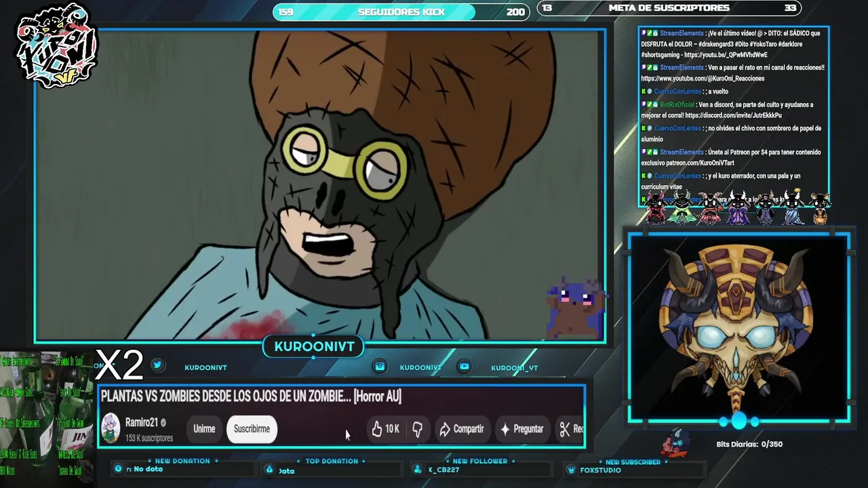This screenshot has height=488, width=868.
Task: Click the verified badge next to Ramiro21
Action: tap(163, 422)
